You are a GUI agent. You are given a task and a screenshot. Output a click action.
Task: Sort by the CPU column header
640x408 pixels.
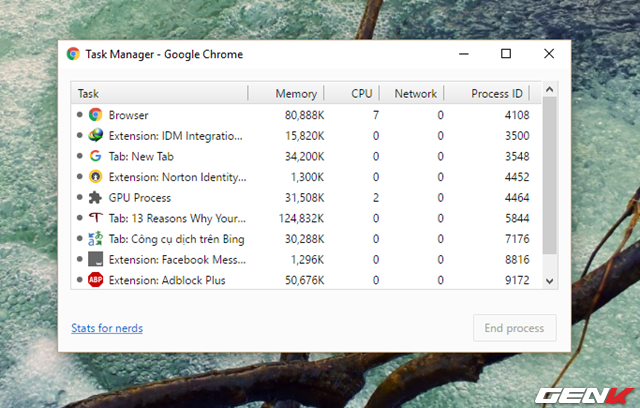352,93
